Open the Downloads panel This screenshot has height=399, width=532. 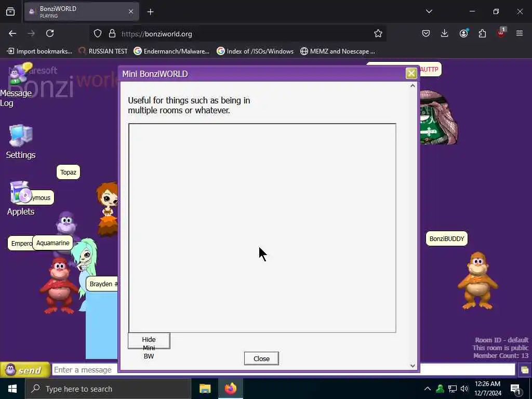445,33
